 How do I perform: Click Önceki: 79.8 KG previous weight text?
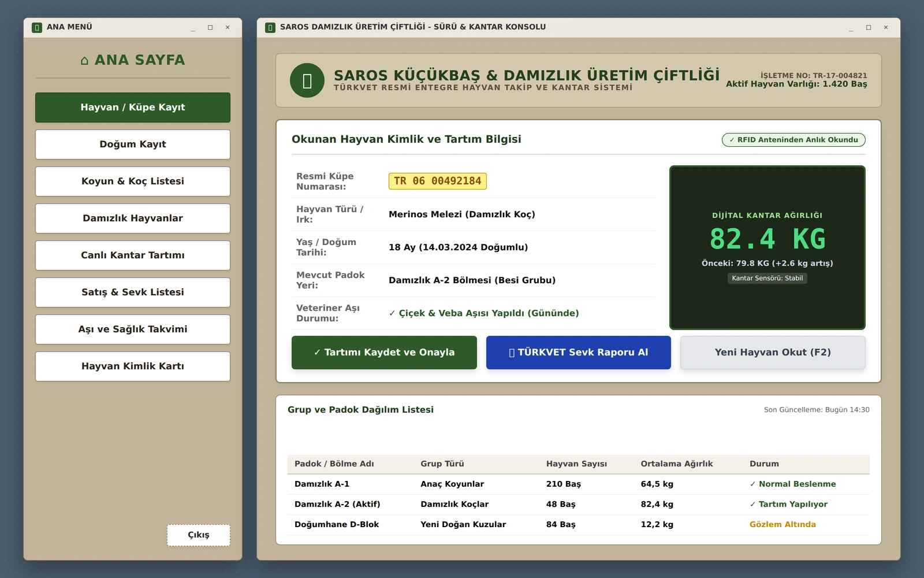tap(767, 264)
